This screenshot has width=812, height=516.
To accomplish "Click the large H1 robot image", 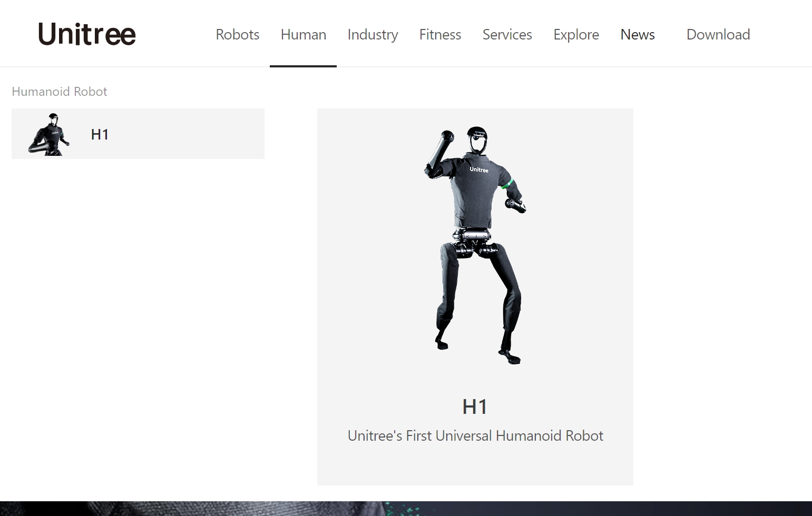I will (x=475, y=245).
